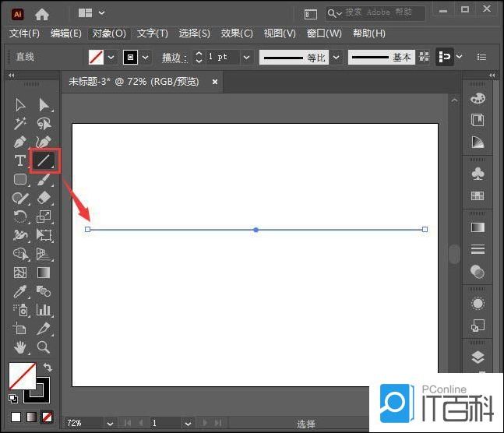This screenshot has width=504, height=433.
Task: Expand the right panel dock arrows
Action: coord(492,76)
